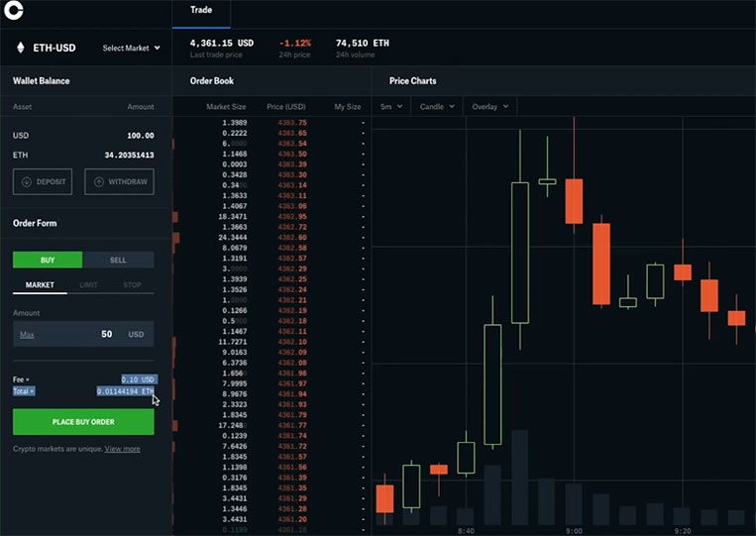Click the 74,510 ETH volume value
756x536 pixels.
click(x=363, y=43)
